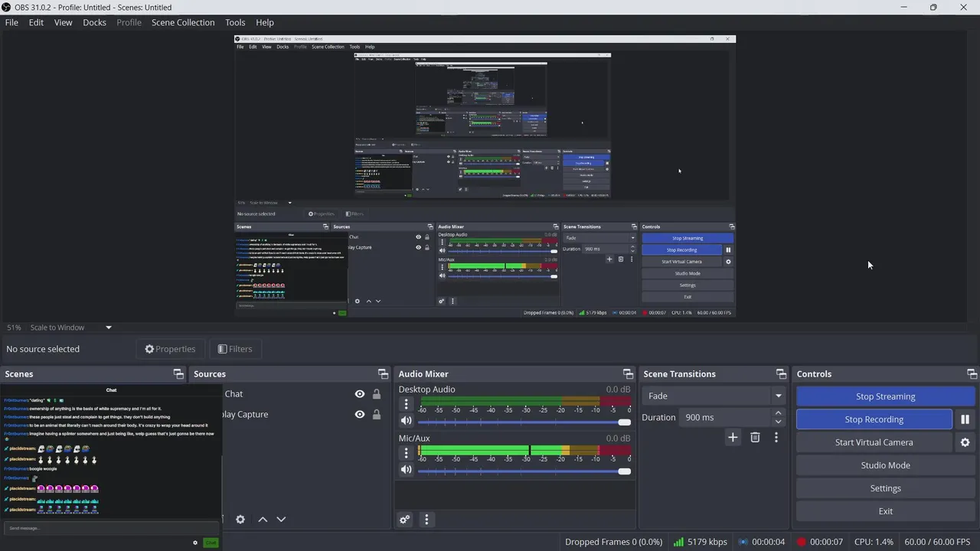Image resolution: width=980 pixels, height=551 pixels.
Task: Click Stop Streaming
Action: point(886,396)
